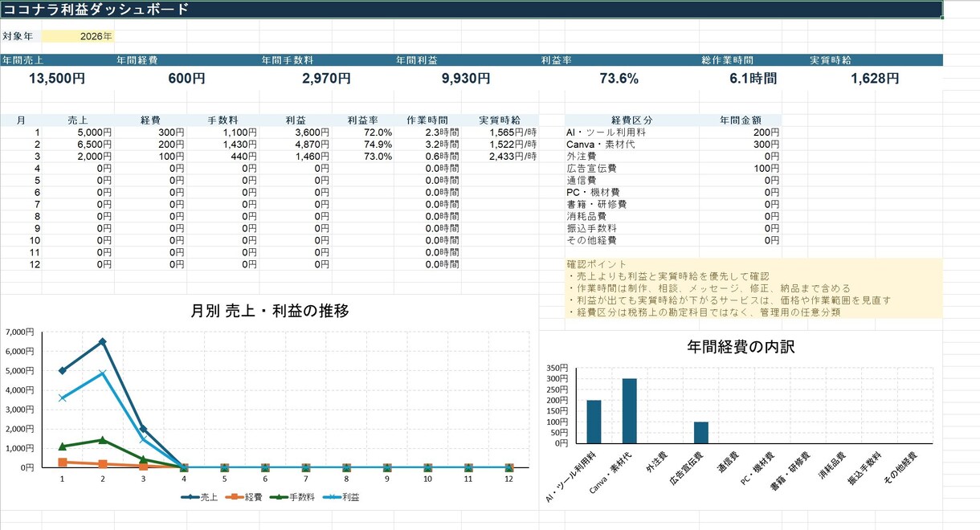Click the AI・ツール利用料 bar in expense chart
The height and width of the screenshot is (530, 980).
coord(594,422)
